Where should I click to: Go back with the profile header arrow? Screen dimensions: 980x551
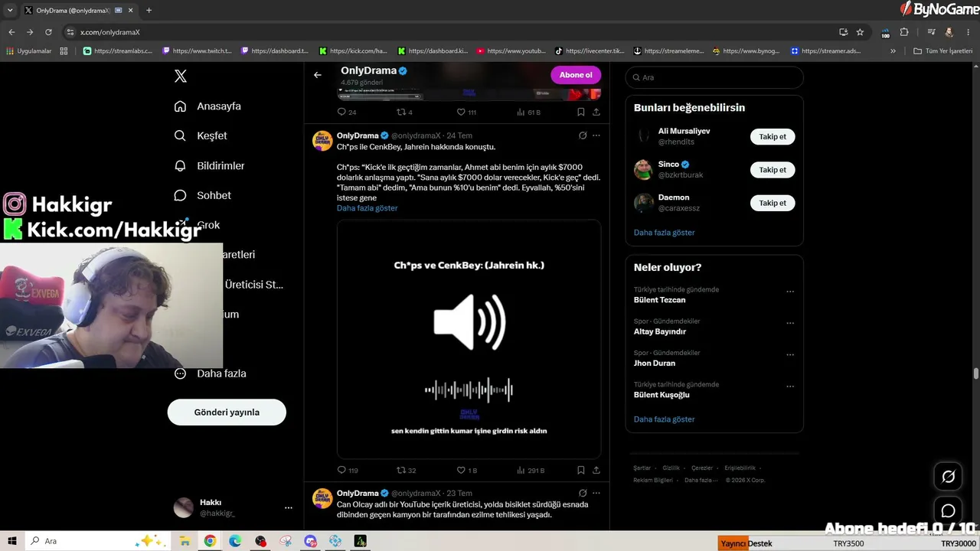[318, 75]
